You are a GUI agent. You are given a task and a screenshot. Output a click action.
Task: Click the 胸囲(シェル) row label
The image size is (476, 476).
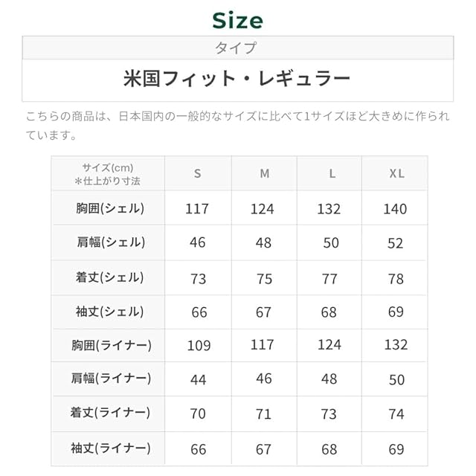pos(108,208)
